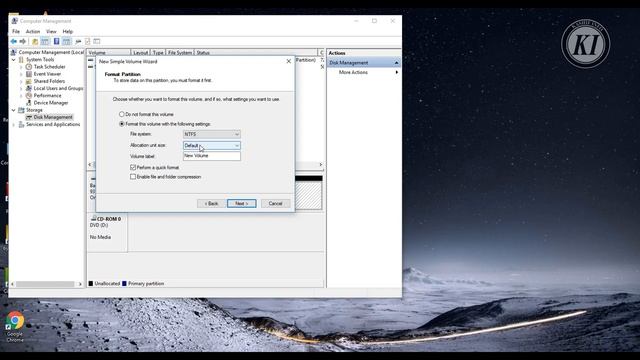Enable file and folder compression checkbox
640x360 pixels.
pos(133,177)
